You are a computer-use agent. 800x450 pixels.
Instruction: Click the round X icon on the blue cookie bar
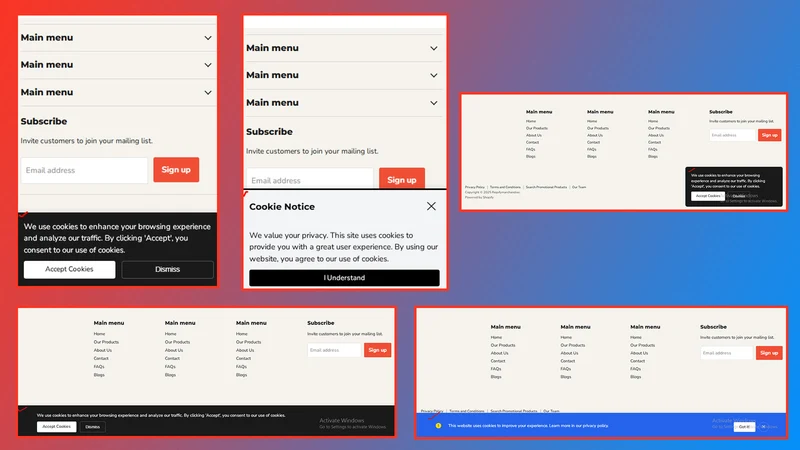[763, 427]
